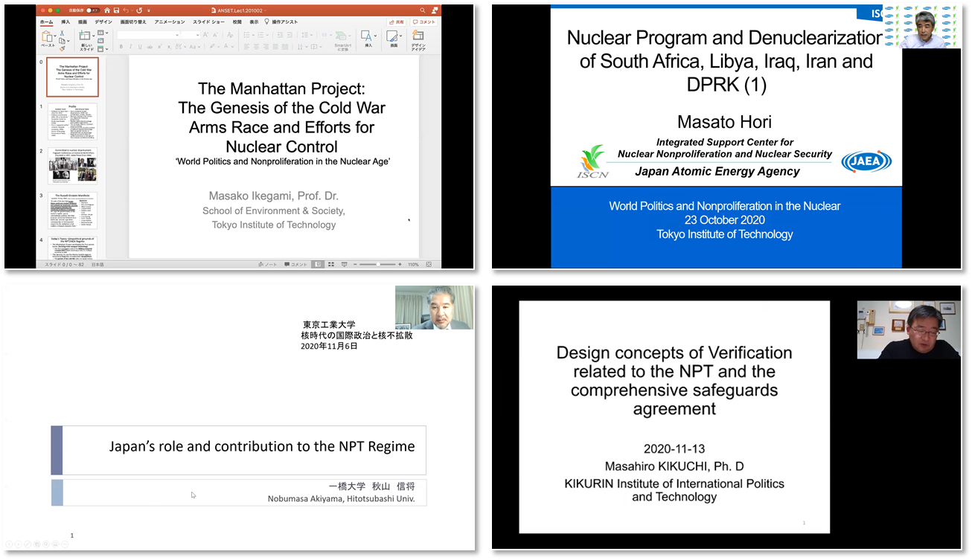Image resolution: width=972 pixels, height=560 pixels.
Task: Click the search magnifier in PowerPoint title bar
Action: click(422, 10)
